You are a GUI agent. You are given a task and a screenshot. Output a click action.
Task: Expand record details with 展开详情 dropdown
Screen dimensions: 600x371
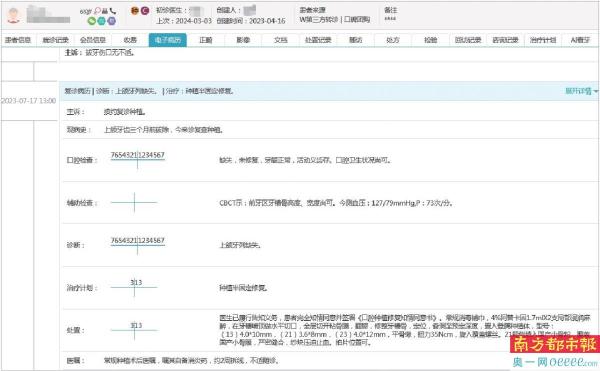[x=582, y=91]
